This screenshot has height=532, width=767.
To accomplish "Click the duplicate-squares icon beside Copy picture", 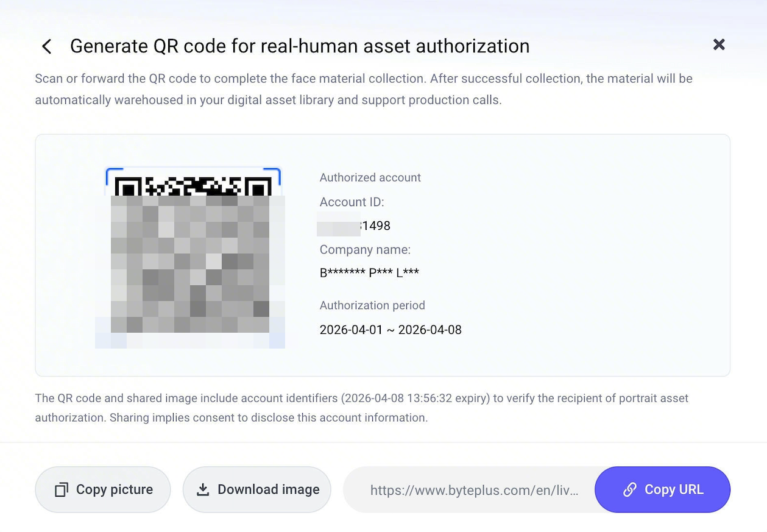I will click(x=62, y=490).
